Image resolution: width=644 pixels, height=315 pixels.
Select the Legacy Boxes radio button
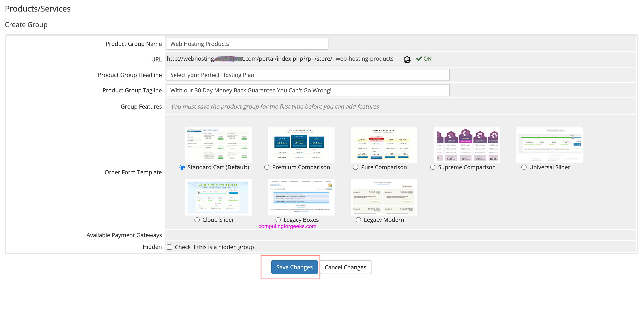click(278, 220)
